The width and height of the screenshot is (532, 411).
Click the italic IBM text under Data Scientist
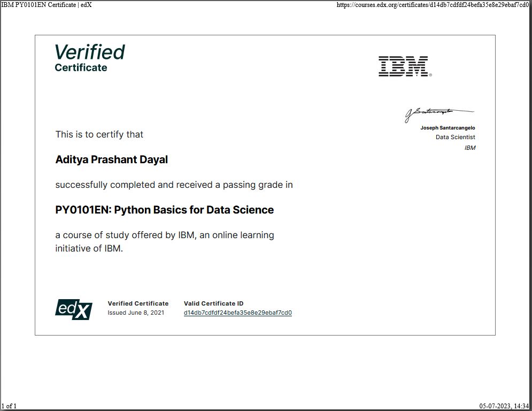[x=470, y=148]
